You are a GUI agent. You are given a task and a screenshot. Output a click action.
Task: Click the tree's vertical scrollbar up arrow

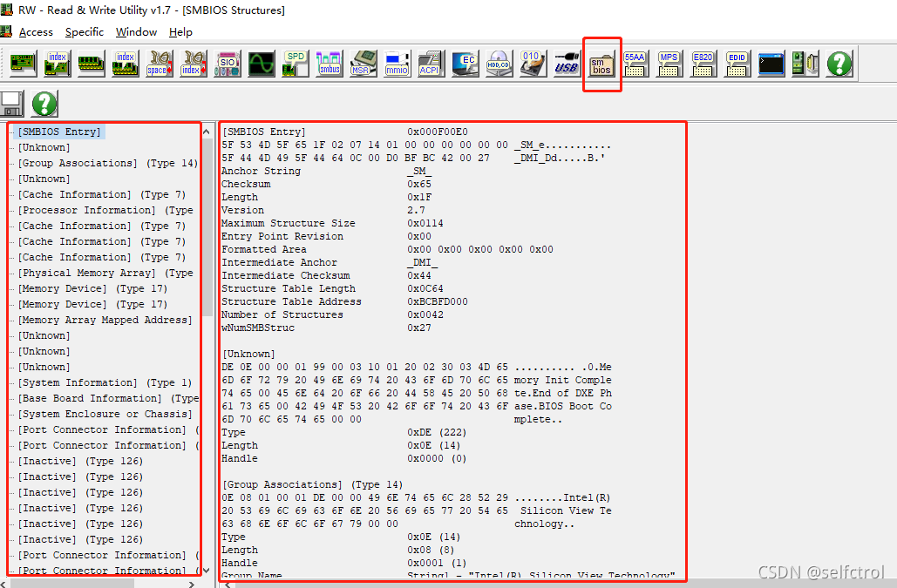click(207, 132)
